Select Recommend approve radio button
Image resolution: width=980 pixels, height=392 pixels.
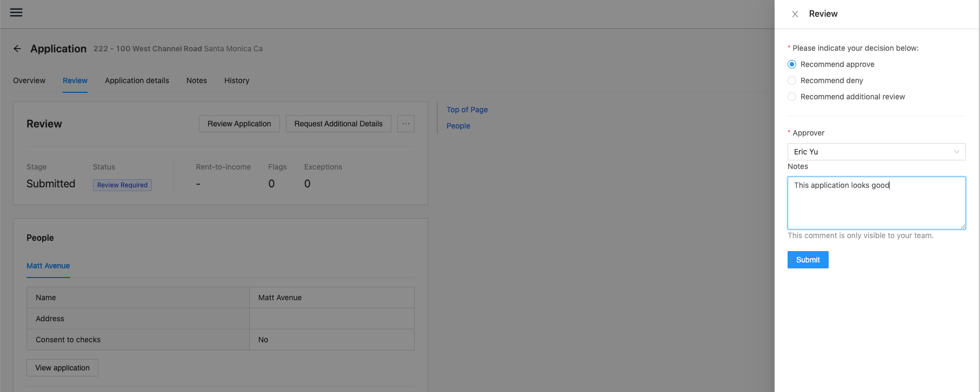792,64
